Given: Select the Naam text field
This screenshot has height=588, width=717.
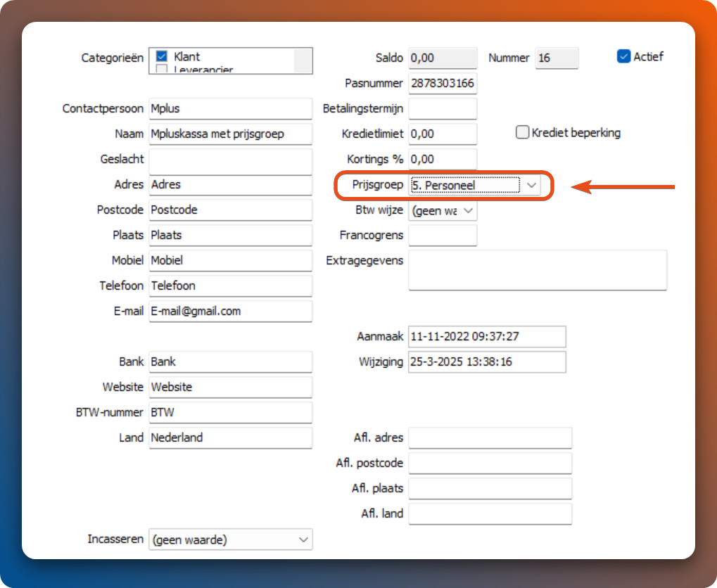Looking at the screenshot, I should click(x=230, y=134).
